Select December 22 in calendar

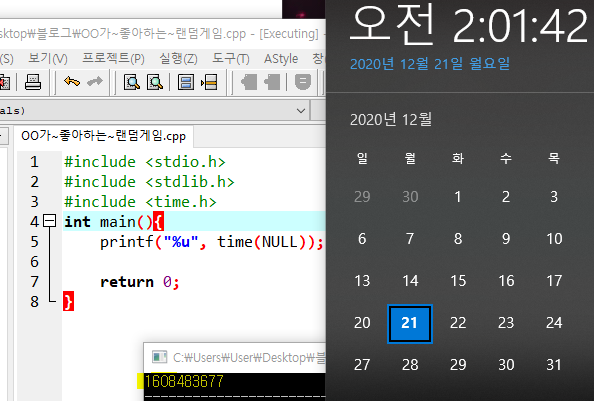(x=458, y=323)
